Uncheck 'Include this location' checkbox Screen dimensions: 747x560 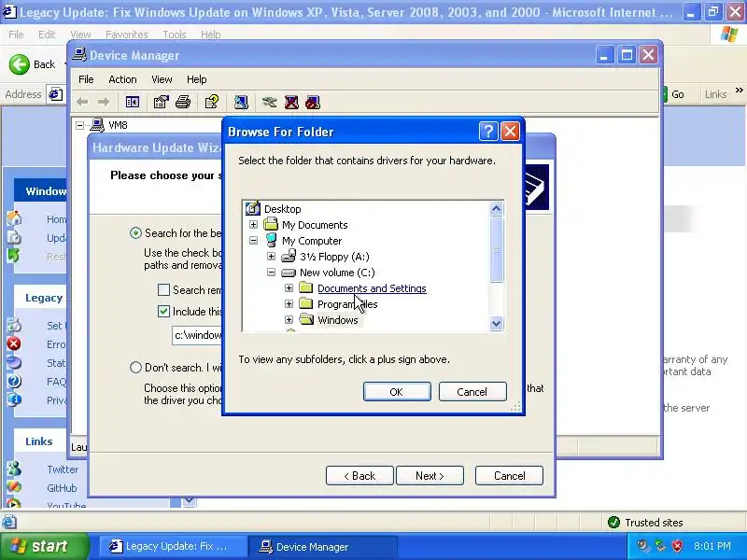click(x=163, y=311)
